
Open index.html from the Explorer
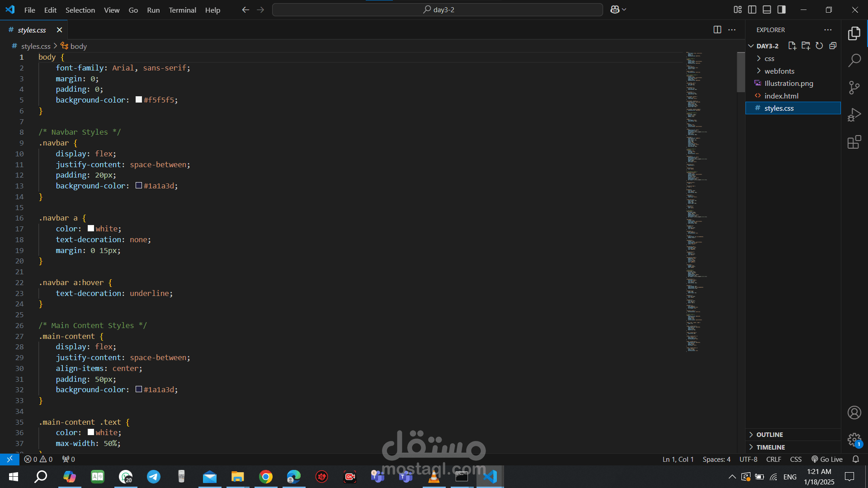pyautogui.click(x=781, y=96)
